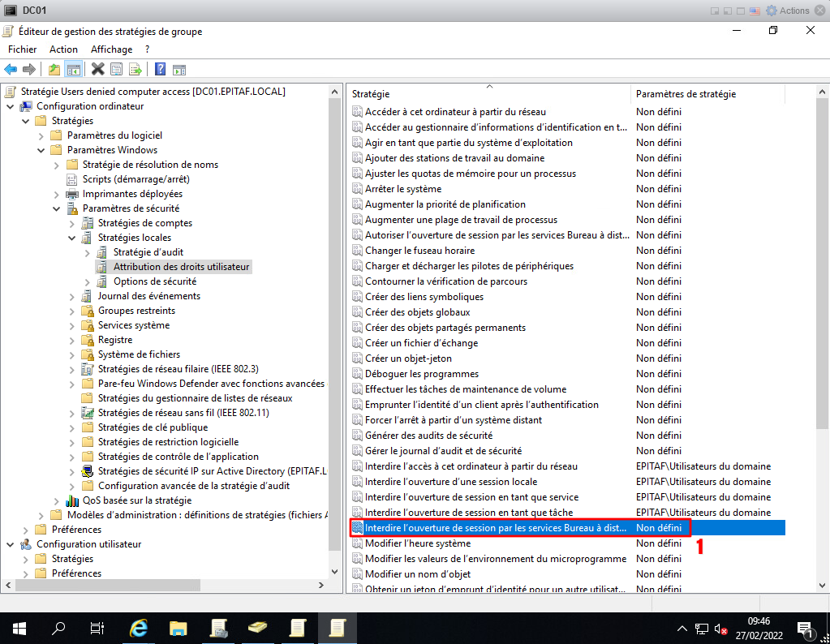Expand the Configuration utilisateur Préférences node

click(x=25, y=573)
